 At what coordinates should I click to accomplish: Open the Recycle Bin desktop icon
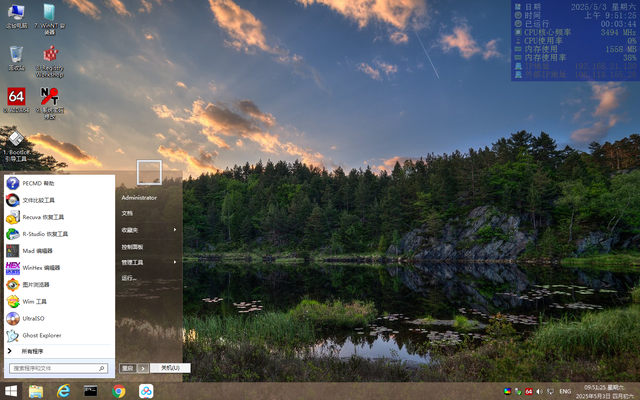coord(16,58)
